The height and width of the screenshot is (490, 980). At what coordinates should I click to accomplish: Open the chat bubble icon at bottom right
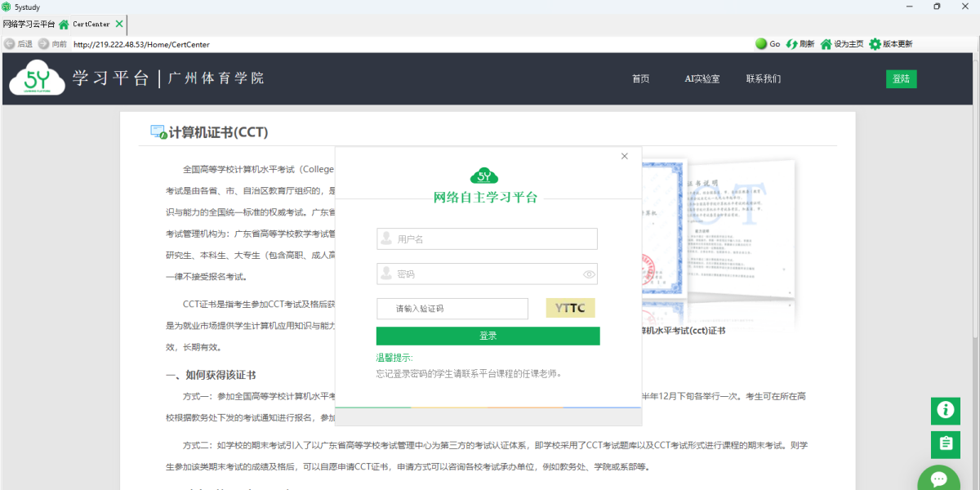(938, 479)
